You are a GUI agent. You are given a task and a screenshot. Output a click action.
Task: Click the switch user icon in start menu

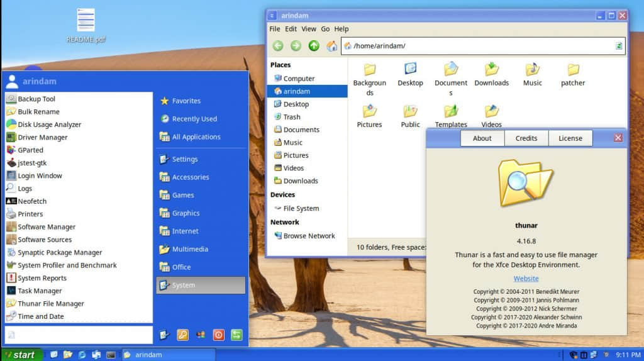[x=201, y=335]
